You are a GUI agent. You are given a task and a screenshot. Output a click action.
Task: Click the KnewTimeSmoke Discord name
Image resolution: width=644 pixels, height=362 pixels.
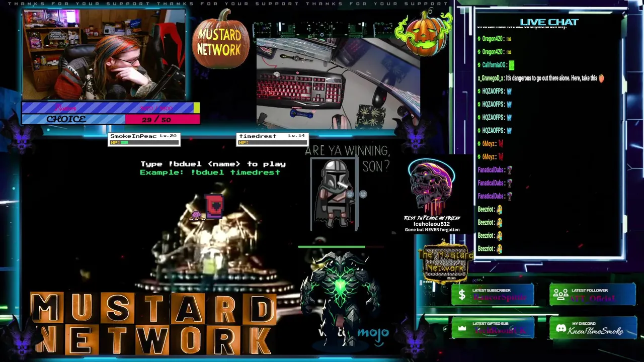point(595,331)
